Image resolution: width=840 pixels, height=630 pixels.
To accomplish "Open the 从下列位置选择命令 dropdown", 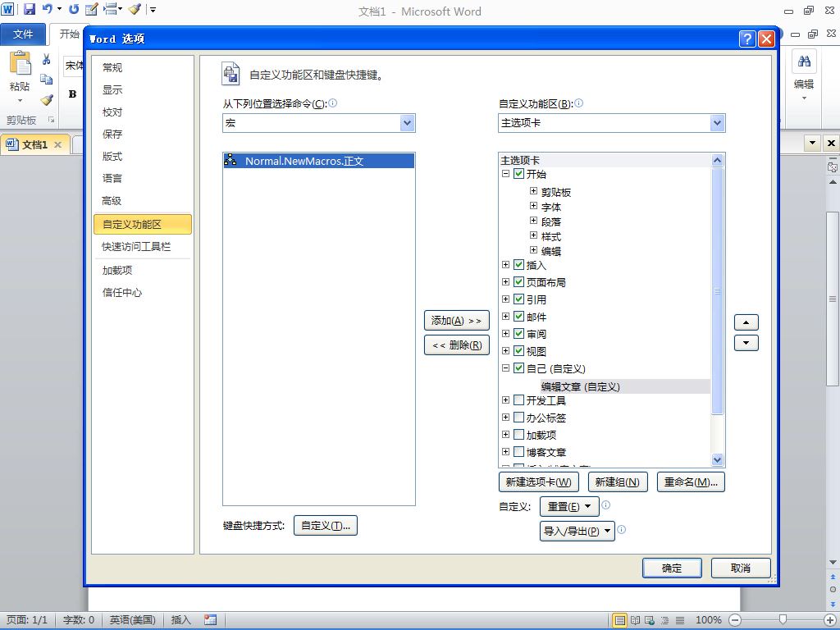I will pyautogui.click(x=407, y=123).
